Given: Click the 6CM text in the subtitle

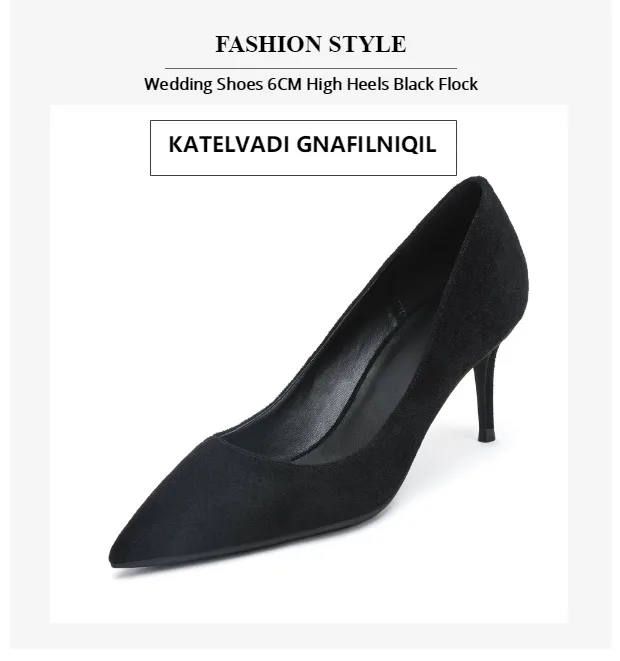Looking at the screenshot, I should [x=285, y=84].
